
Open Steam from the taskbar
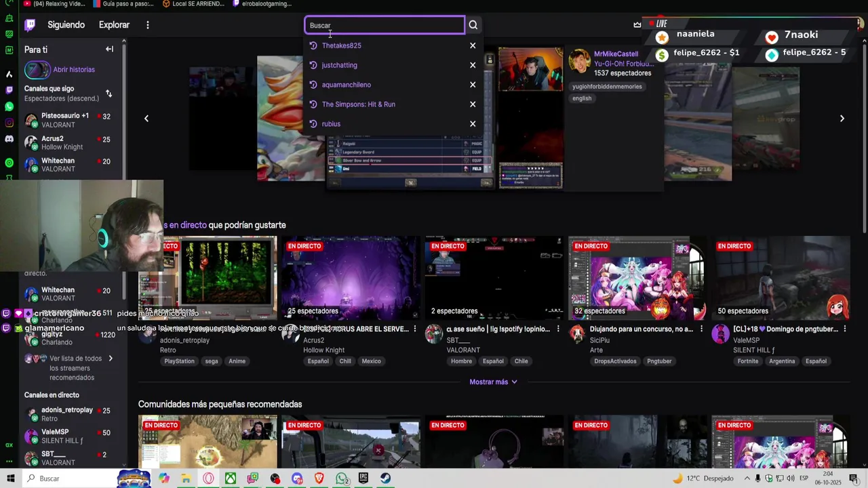[385, 479]
